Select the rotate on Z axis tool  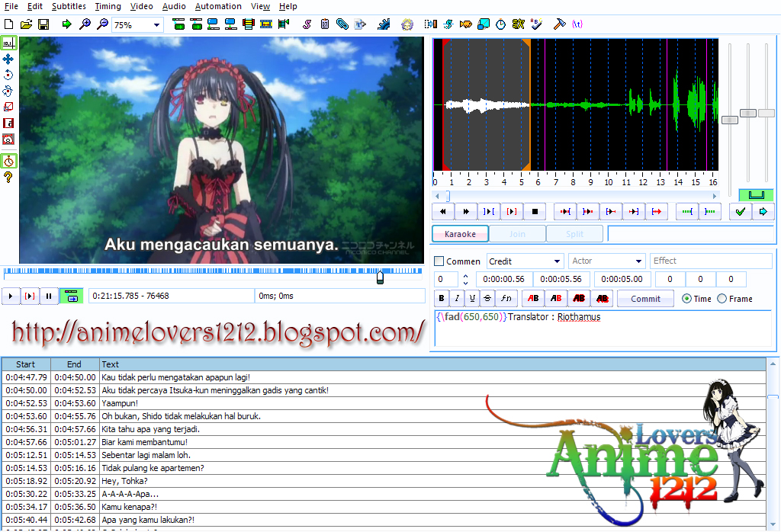8,75
